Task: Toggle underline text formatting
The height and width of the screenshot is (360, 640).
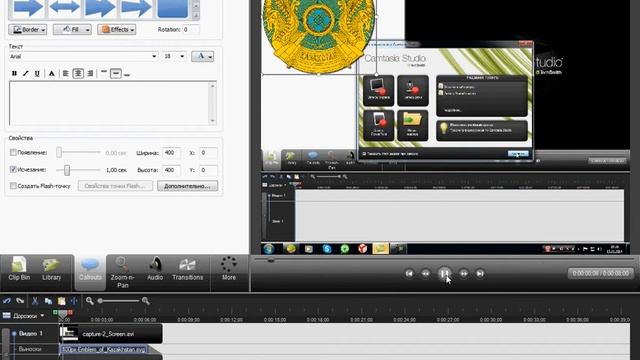Action: tap(37, 73)
